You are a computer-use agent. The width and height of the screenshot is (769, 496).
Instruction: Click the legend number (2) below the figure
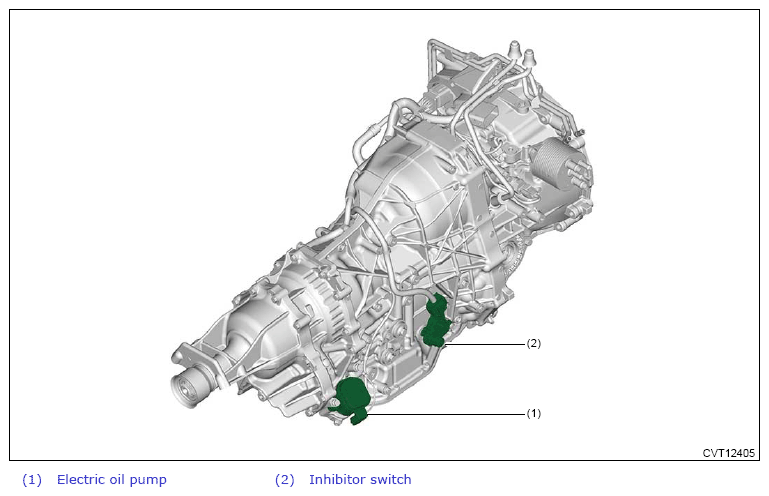[285, 479]
